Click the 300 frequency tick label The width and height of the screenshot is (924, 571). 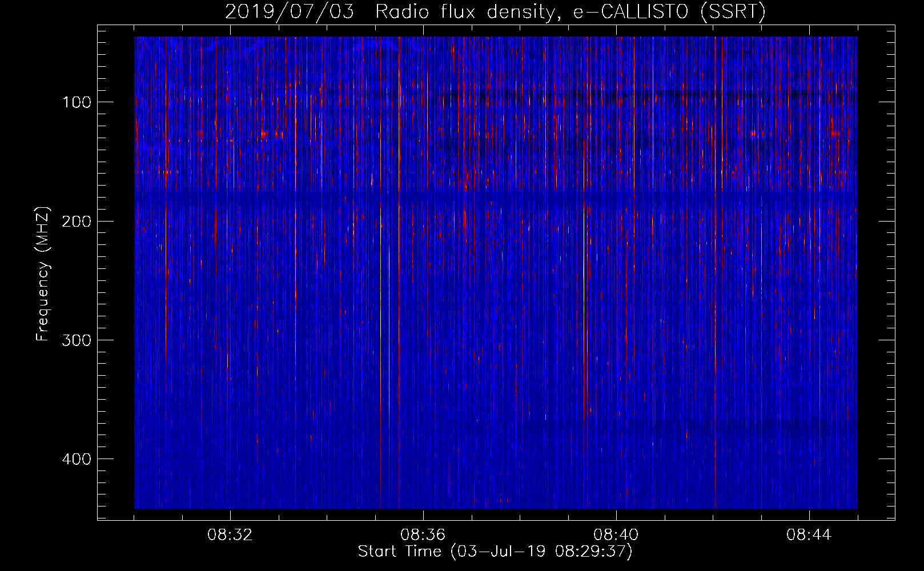(x=77, y=340)
